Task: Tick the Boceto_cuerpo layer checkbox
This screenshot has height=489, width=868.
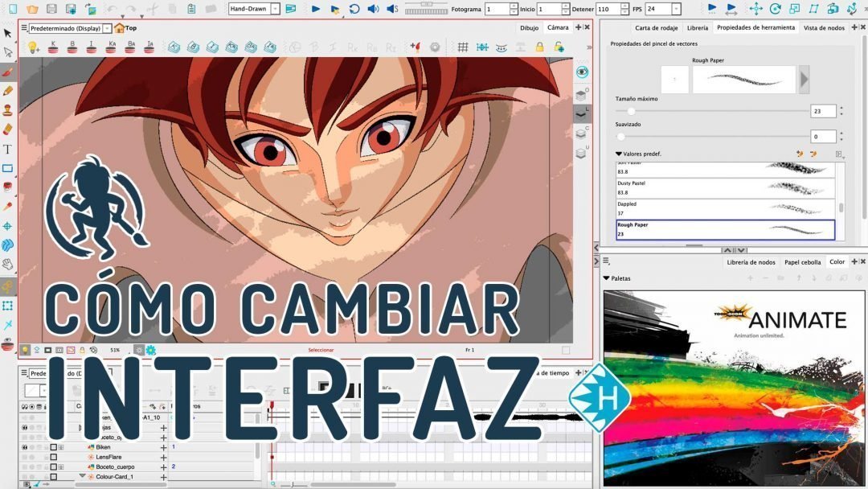Action: (54, 466)
